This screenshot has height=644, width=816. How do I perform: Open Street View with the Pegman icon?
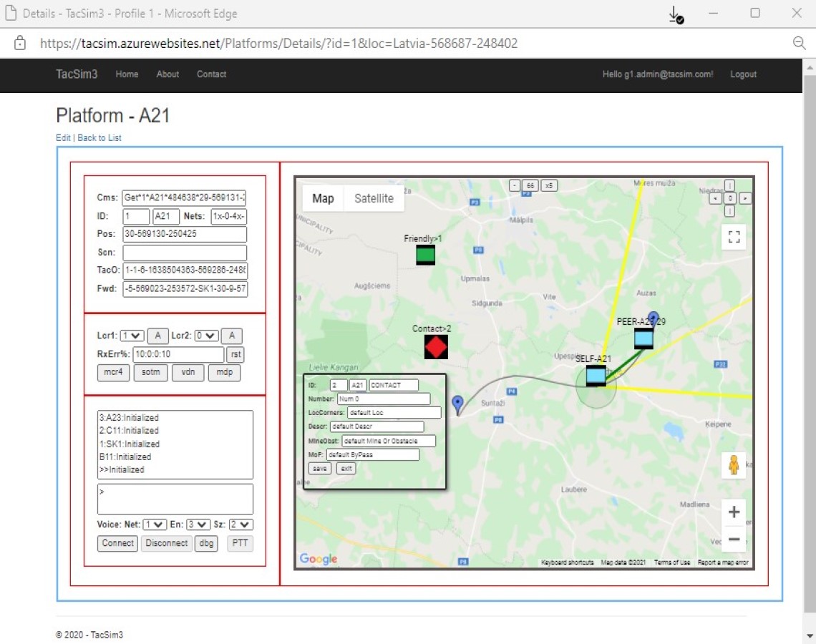(734, 466)
